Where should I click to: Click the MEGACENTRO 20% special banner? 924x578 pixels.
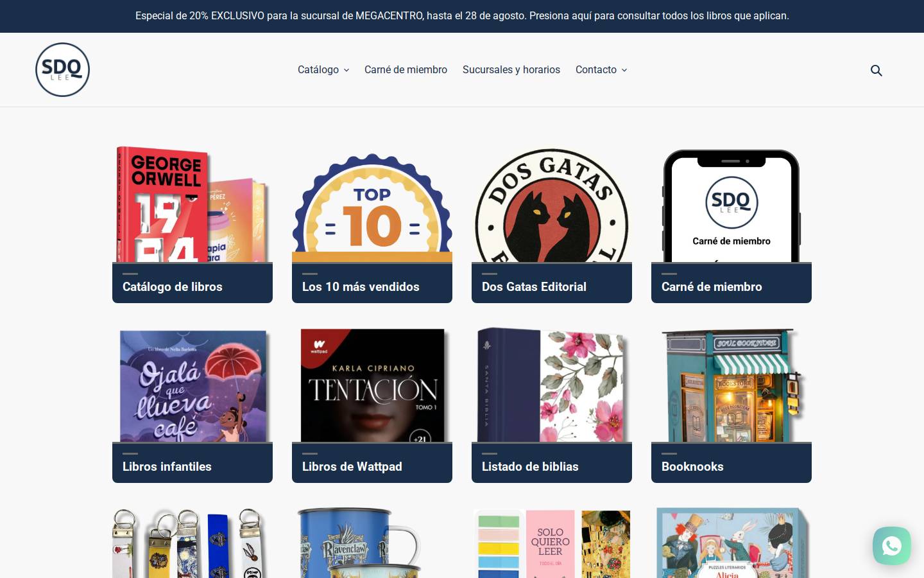click(x=462, y=16)
